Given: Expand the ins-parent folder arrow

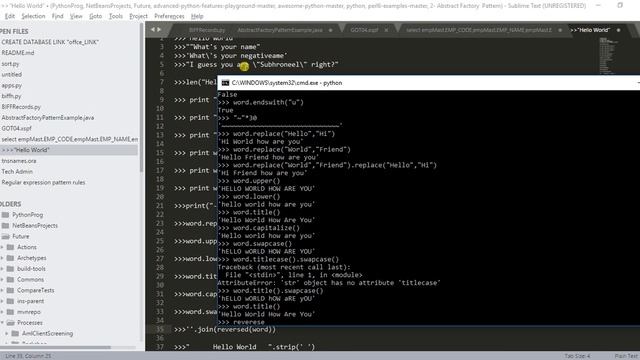Looking at the screenshot, I should [2, 301].
